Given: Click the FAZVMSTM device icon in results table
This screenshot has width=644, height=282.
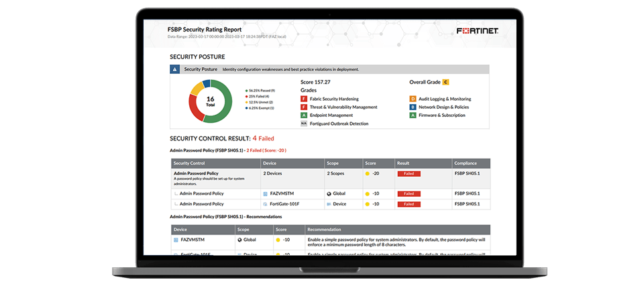Looking at the screenshot, I should (266, 193).
